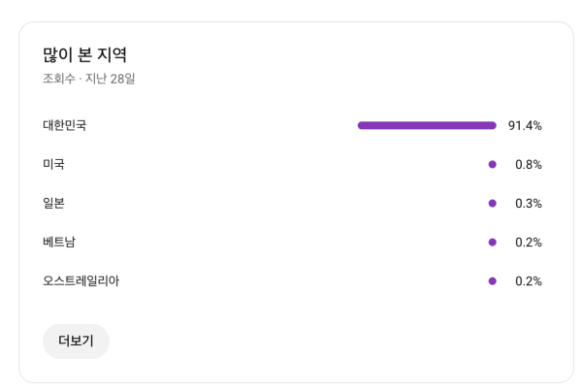This screenshot has width=582, height=392.
Task: Click the long purple bar for 대한민국
Action: [427, 125]
